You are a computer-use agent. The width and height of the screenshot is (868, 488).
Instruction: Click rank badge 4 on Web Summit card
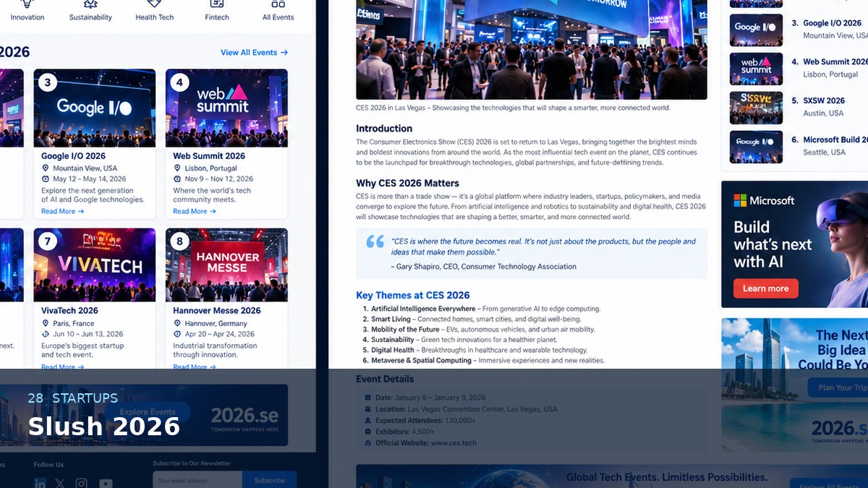pos(179,82)
